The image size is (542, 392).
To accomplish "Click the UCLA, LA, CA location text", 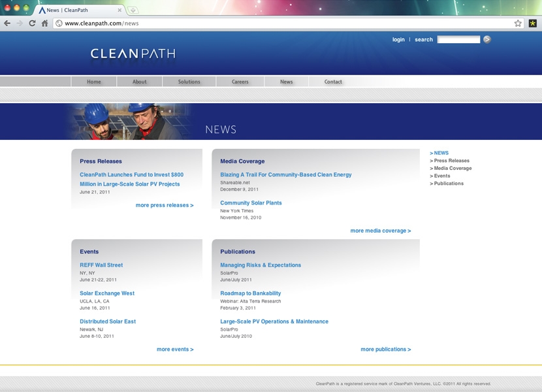I will 95,301.
